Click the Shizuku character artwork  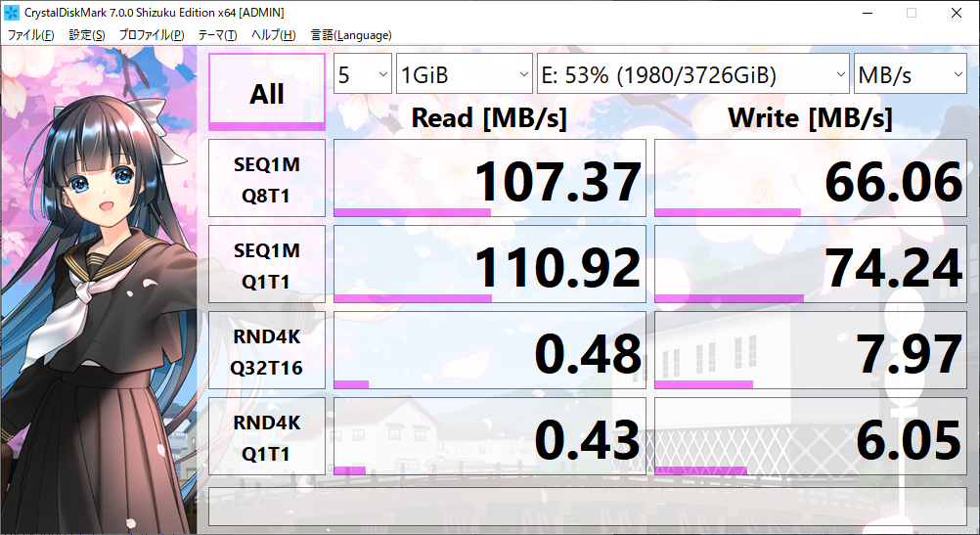(x=99, y=290)
